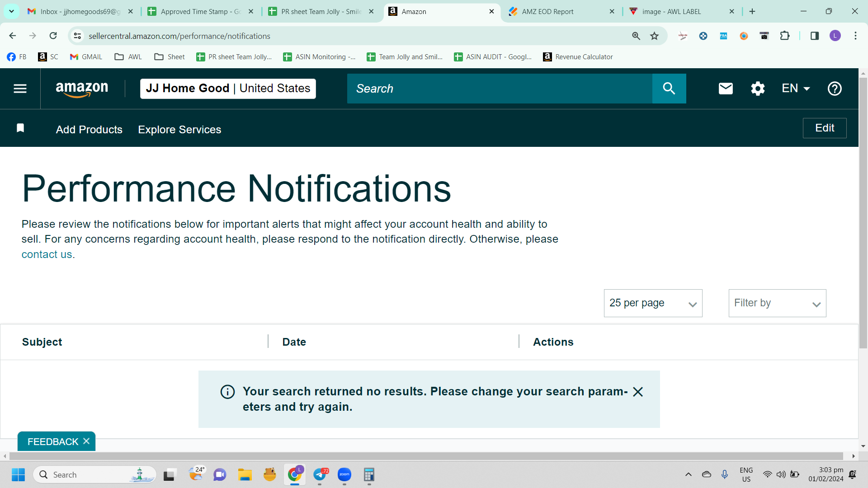Bookmark this page with star icon
Image resolution: width=868 pixels, height=488 pixels.
click(654, 36)
